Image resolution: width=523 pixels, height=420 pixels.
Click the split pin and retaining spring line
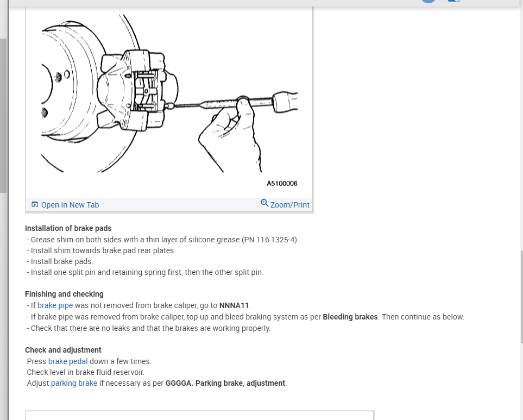tap(145, 272)
